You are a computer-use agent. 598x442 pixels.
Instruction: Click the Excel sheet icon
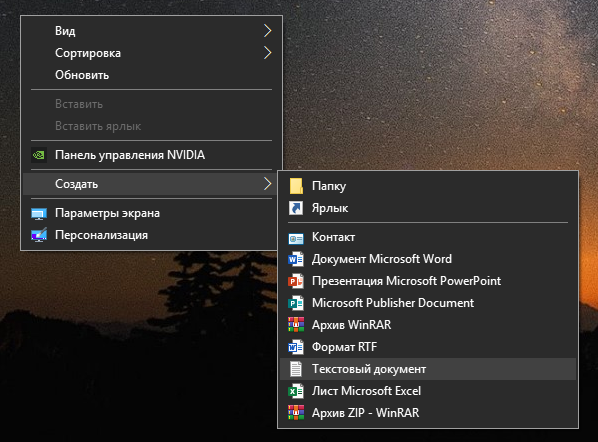tap(296, 391)
